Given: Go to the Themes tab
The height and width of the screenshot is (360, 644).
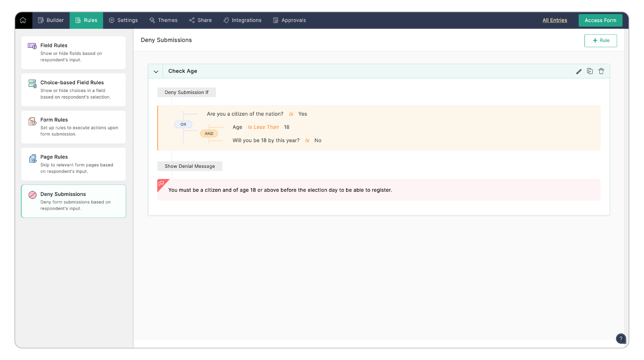Looking at the screenshot, I should pyautogui.click(x=163, y=20).
